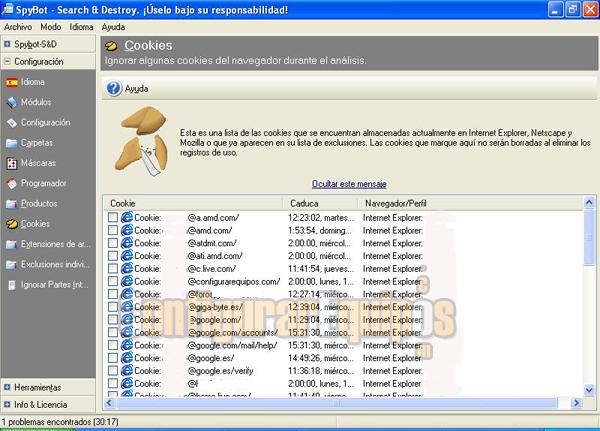Select the @google.com/accounts/ cookie text
The image size is (600, 431).
(233, 332)
